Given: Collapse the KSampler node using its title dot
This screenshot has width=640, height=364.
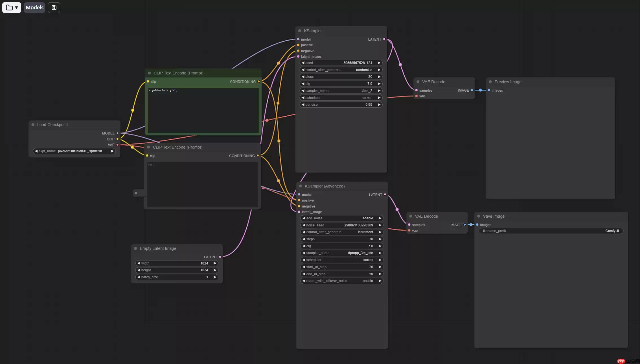Looking at the screenshot, I should point(300,31).
